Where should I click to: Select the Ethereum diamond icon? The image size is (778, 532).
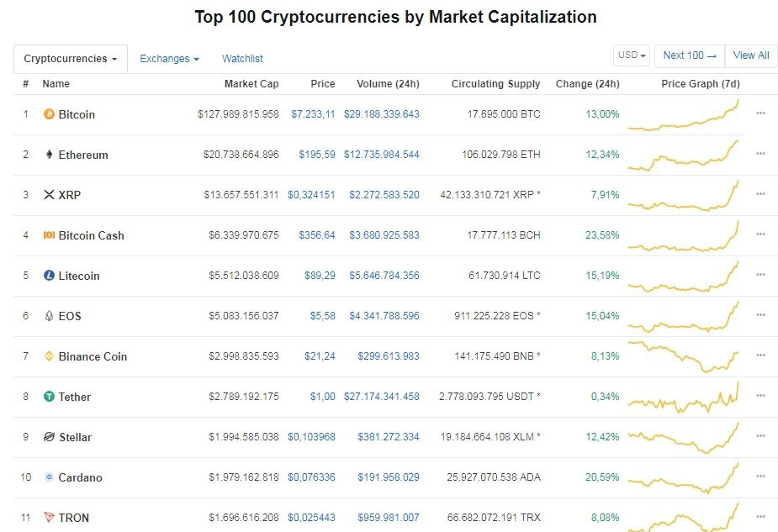[50, 155]
